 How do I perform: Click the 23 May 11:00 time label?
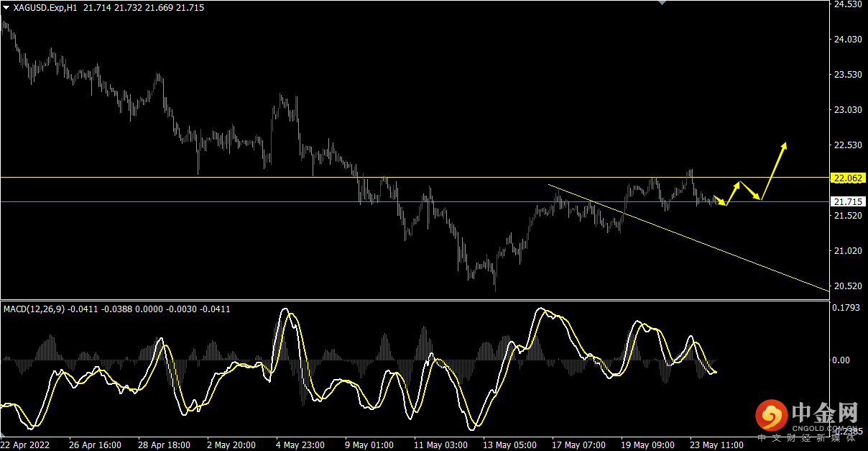coord(717,445)
